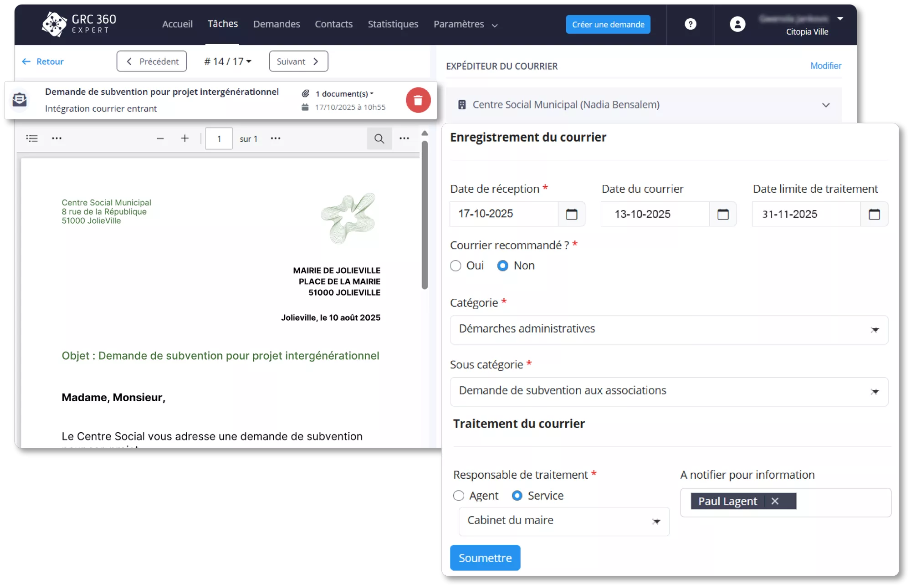Navigate to the Contacts tab
911x588 pixels.
tap(333, 24)
